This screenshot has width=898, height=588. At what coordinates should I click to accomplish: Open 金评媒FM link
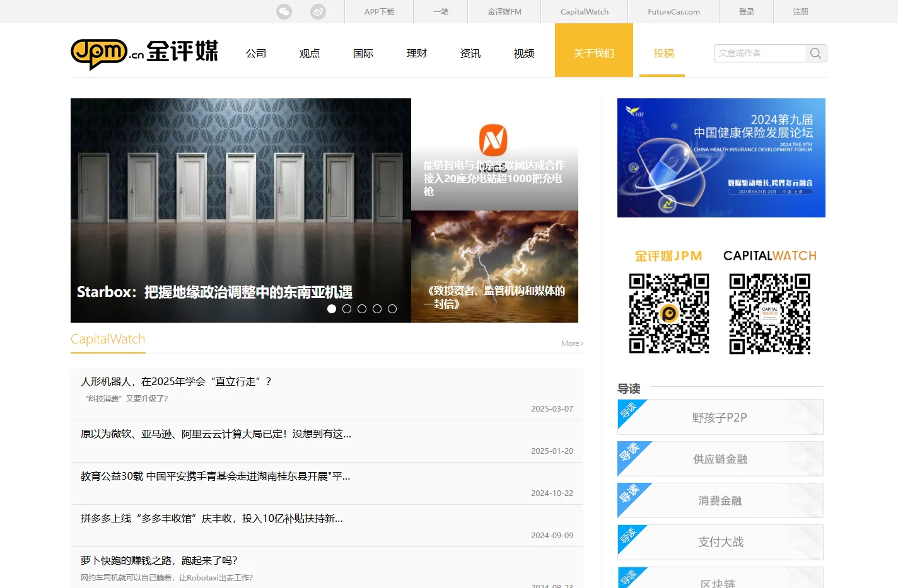(x=504, y=11)
